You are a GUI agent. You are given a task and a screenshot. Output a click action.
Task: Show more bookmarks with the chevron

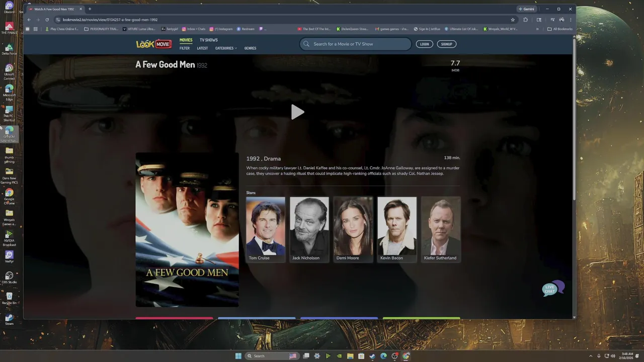pos(537,29)
